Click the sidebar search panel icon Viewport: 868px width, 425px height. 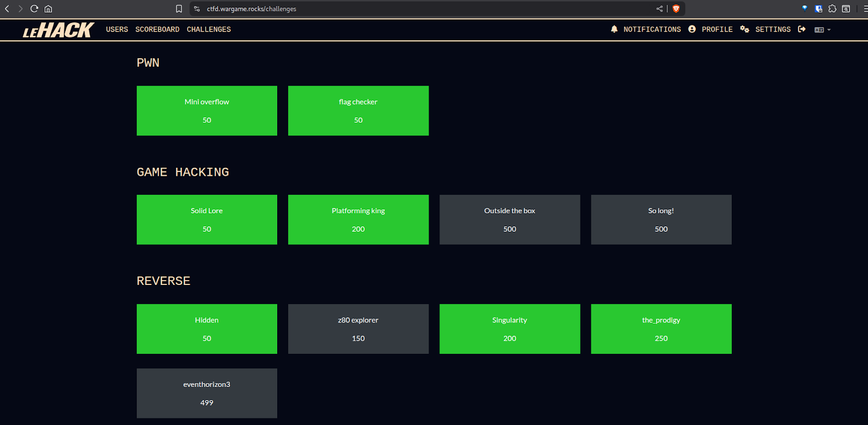[846, 9]
